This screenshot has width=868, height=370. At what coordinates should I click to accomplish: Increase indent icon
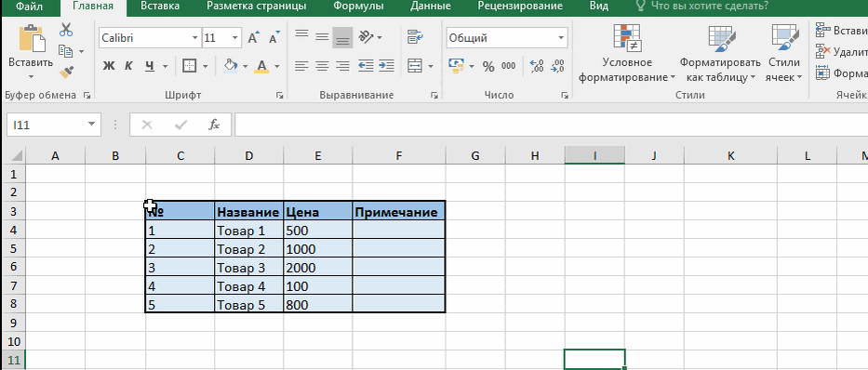coord(386,66)
